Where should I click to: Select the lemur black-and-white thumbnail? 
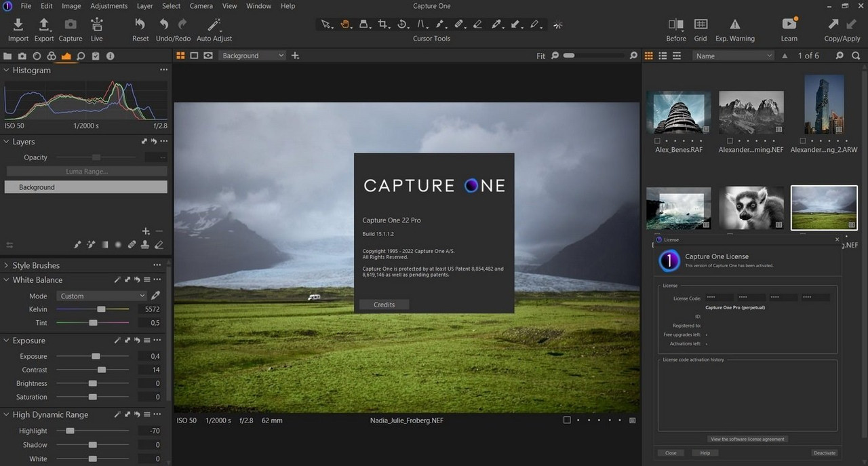click(751, 209)
